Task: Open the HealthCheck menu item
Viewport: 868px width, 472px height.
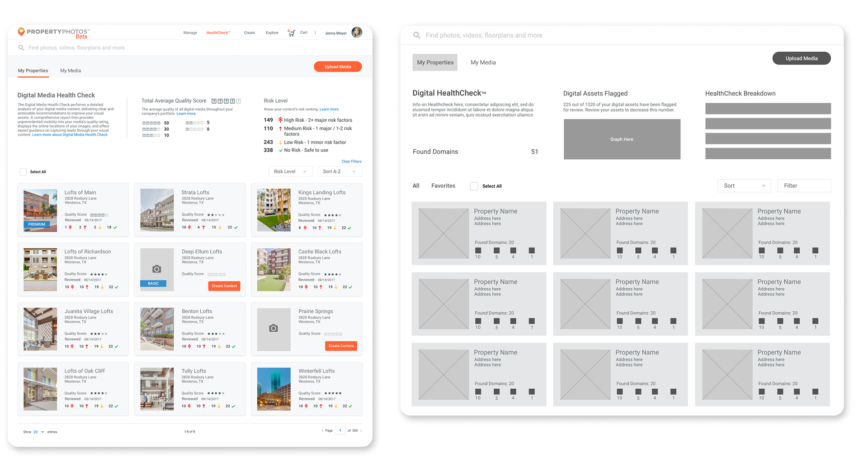Action: click(218, 33)
